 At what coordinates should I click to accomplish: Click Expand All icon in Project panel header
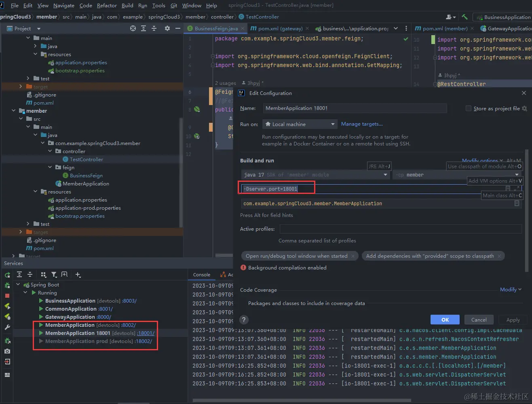pos(144,28)
